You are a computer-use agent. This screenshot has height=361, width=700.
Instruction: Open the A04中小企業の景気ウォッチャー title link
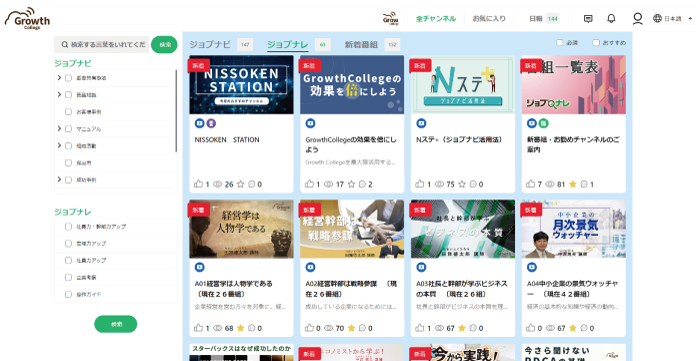click(x=573, y=289)
